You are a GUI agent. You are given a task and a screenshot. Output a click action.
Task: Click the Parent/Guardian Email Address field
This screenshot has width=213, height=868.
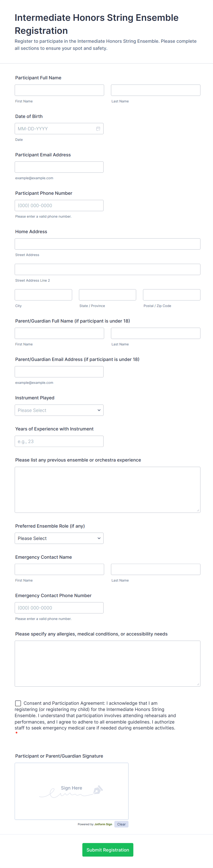click(59, 371)
